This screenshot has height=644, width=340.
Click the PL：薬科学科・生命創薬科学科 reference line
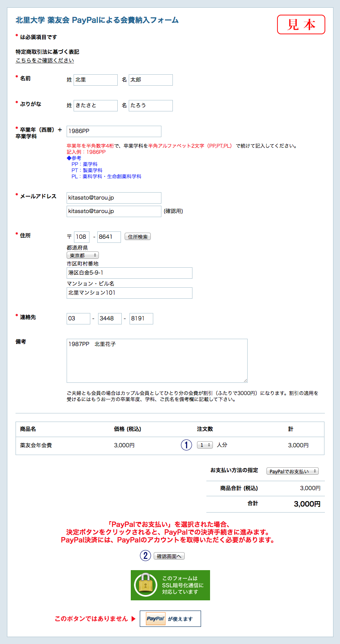click(106, 176)
